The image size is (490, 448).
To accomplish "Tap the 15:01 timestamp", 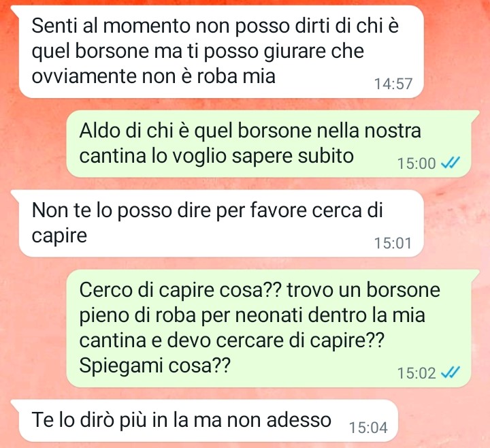I will [393, 243].
